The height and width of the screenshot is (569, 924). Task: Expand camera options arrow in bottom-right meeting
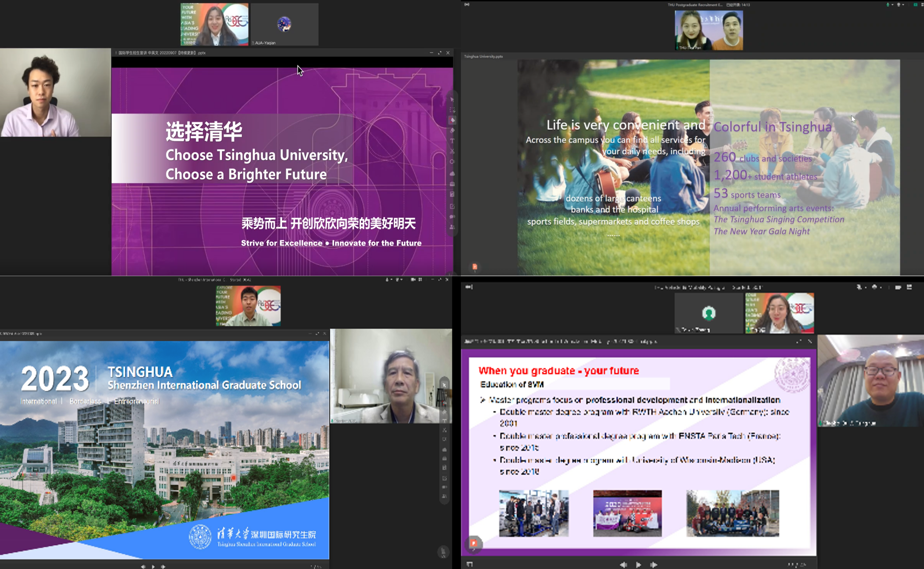(x=881, y=288)
